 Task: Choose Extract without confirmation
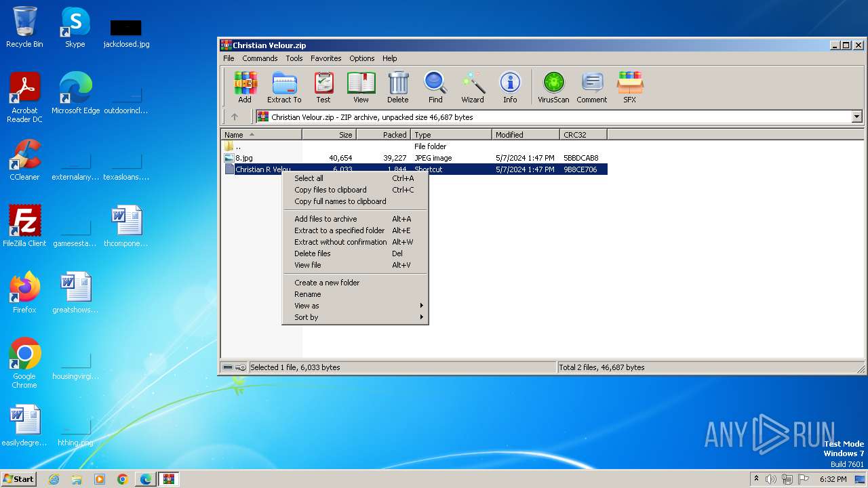(x=355, y=242)
